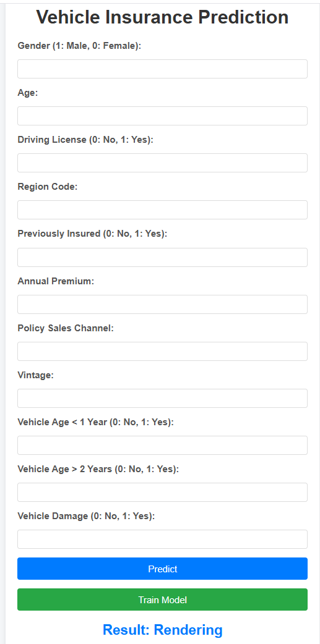Click the Policy Sales Channel label
This screenshot has height=644, width=320.
pos(66,328)
